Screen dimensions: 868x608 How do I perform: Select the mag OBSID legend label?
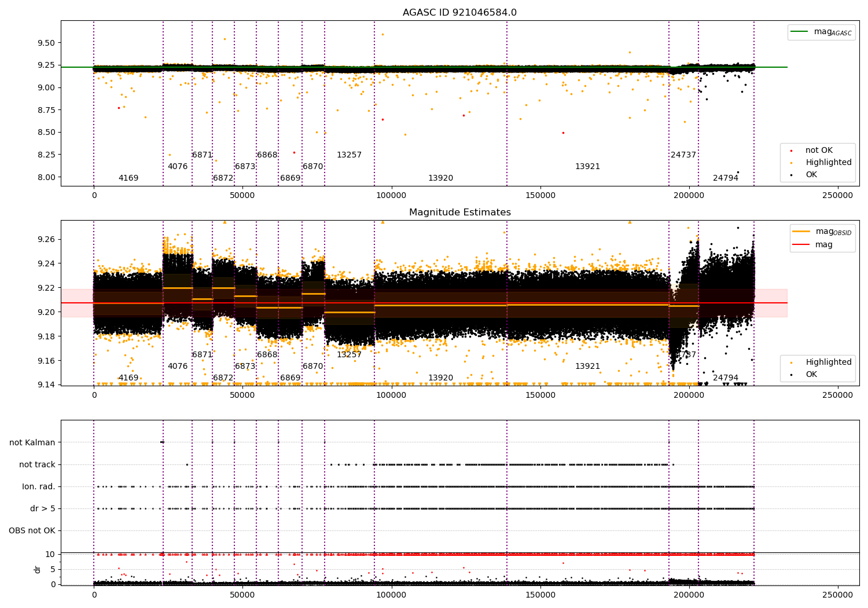point(833,232)
